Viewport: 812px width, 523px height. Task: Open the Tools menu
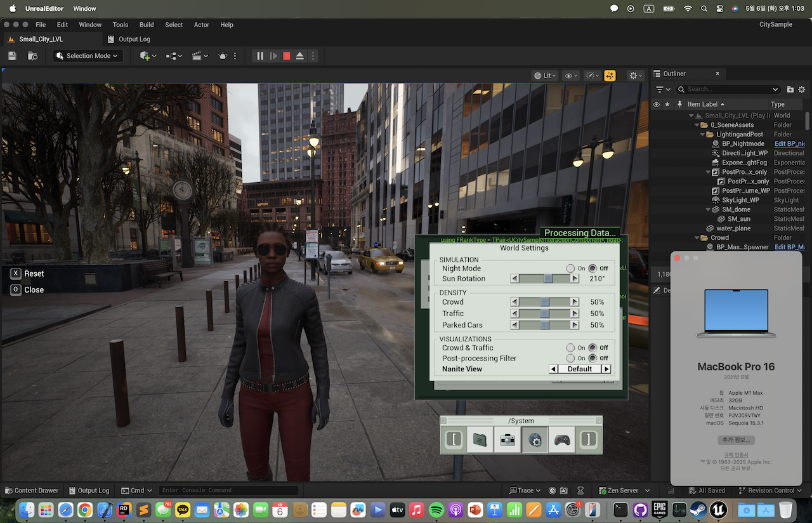tap(121, 25)
